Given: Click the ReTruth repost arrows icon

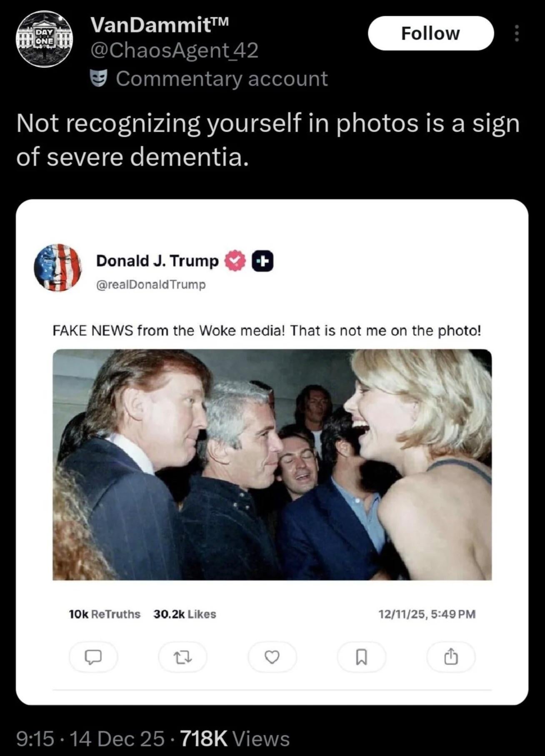Looking at the screenshot, I should click(182, 657).
